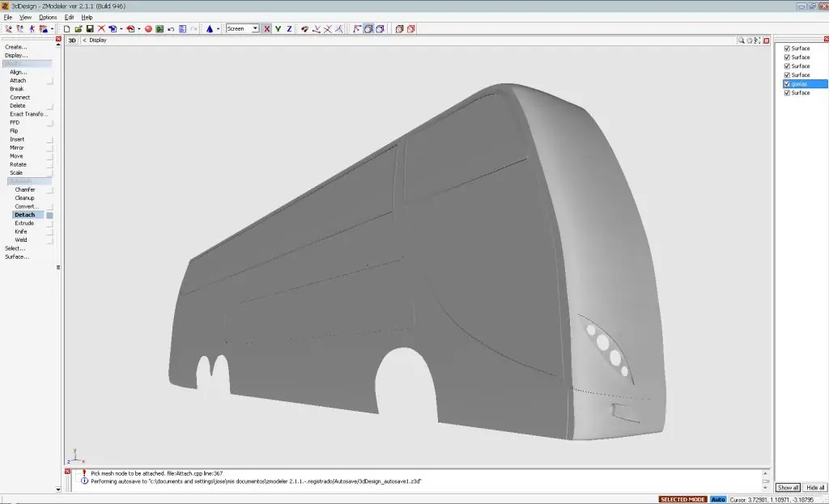Uncheck the last Surface object checkbox
Screen dimensions: 829x504
[787, 93]
